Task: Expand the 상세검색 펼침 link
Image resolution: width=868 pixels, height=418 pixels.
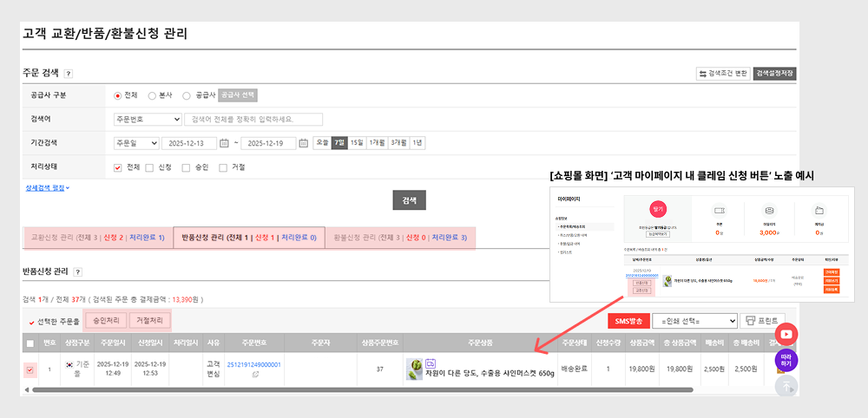Action: point(48,188)
